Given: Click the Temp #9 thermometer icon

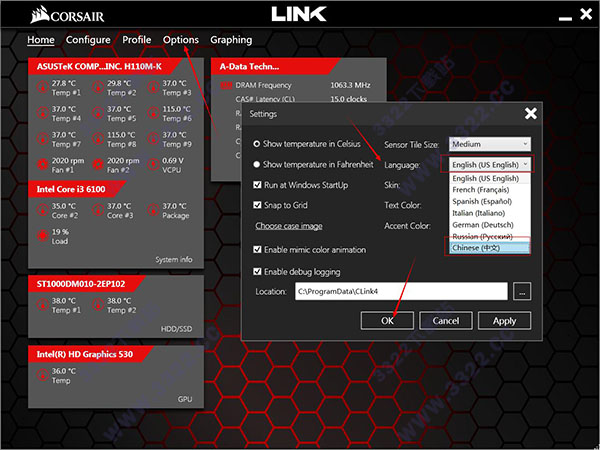Looking at the screenshot, I should (153, 139).
